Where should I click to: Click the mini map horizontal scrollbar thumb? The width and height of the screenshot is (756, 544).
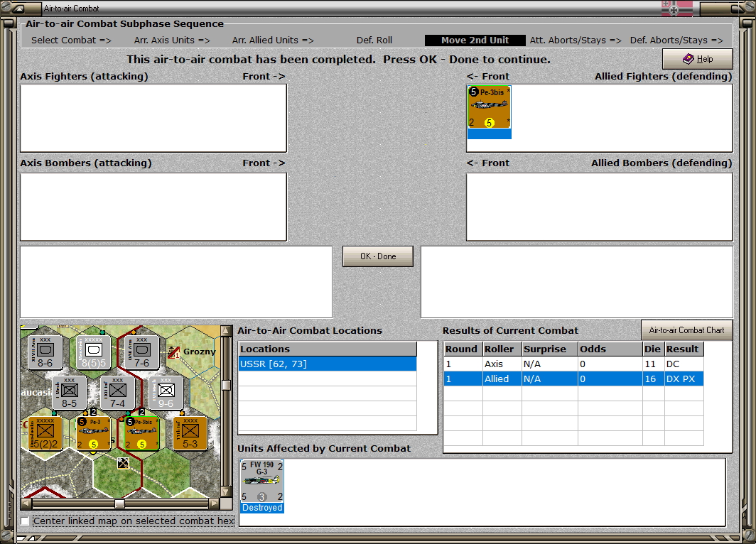(x=119, y=504)
